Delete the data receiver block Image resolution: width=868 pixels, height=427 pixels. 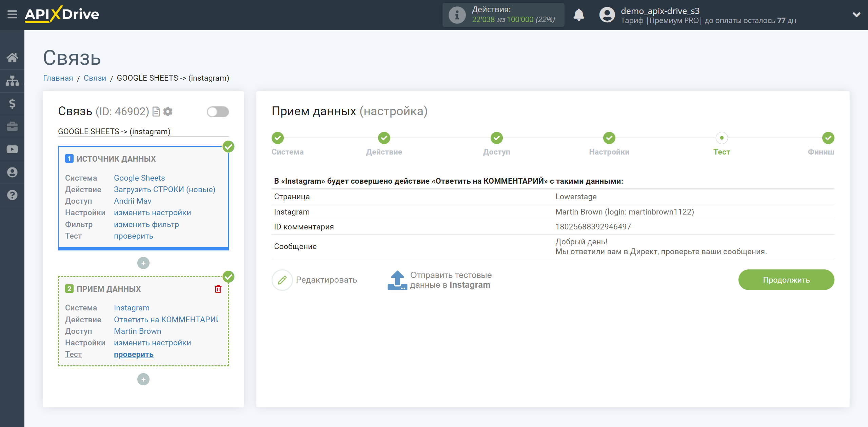(218, 289)
